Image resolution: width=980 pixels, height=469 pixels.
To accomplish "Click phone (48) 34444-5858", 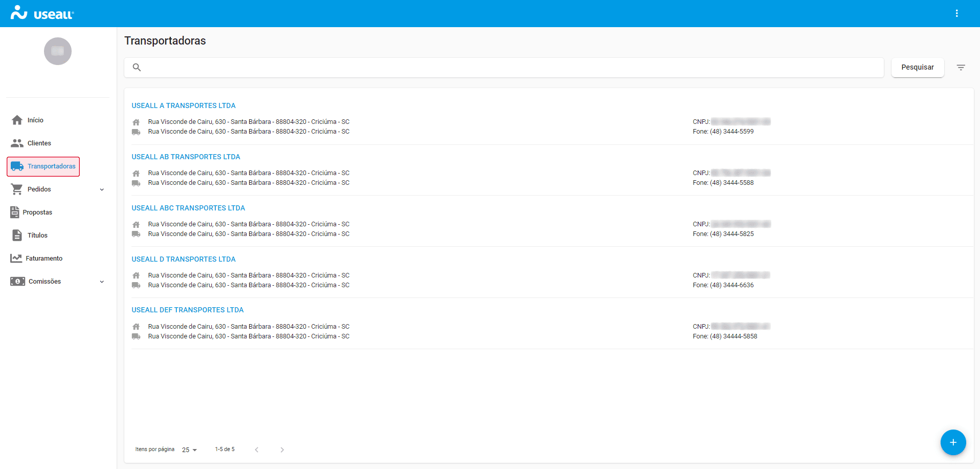I will coord(733,336).
